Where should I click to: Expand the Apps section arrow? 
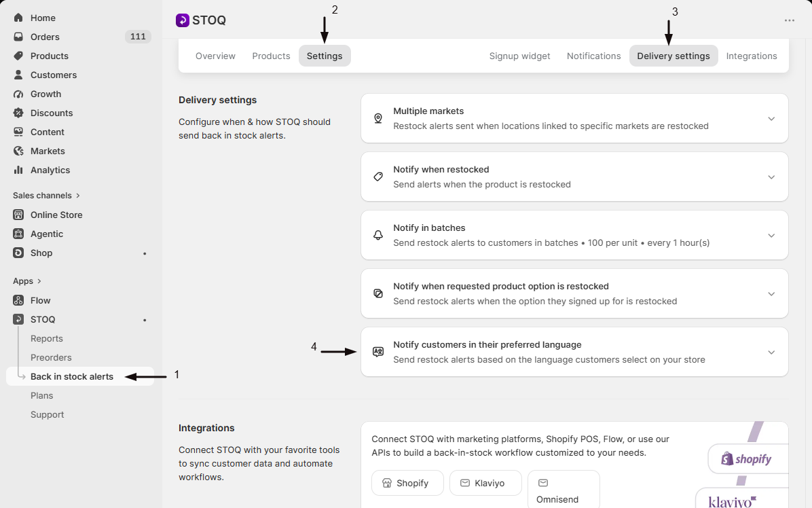(39, 281)
